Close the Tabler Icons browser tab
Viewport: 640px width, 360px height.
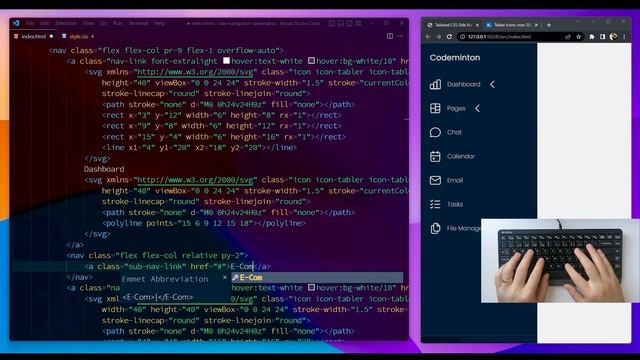click(536, 25)
